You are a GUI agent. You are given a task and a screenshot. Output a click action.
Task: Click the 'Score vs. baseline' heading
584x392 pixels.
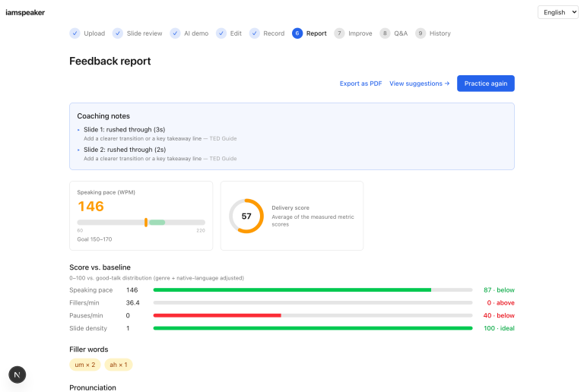click(100, 267)
